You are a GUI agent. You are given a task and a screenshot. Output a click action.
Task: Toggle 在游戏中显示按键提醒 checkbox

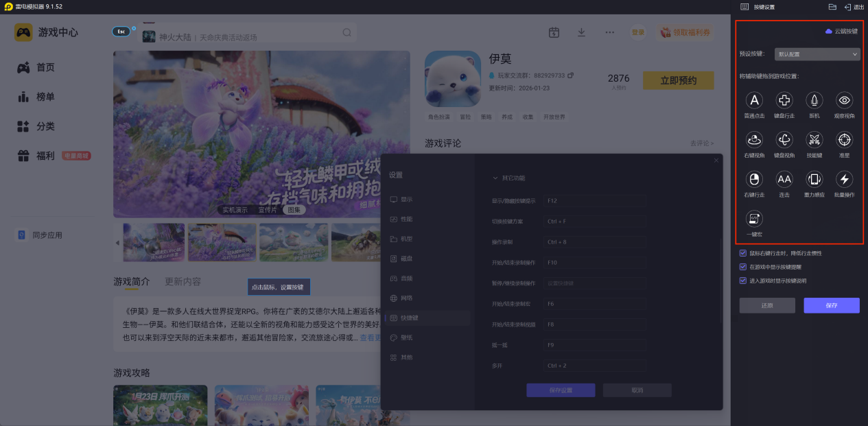click(743, 267)
